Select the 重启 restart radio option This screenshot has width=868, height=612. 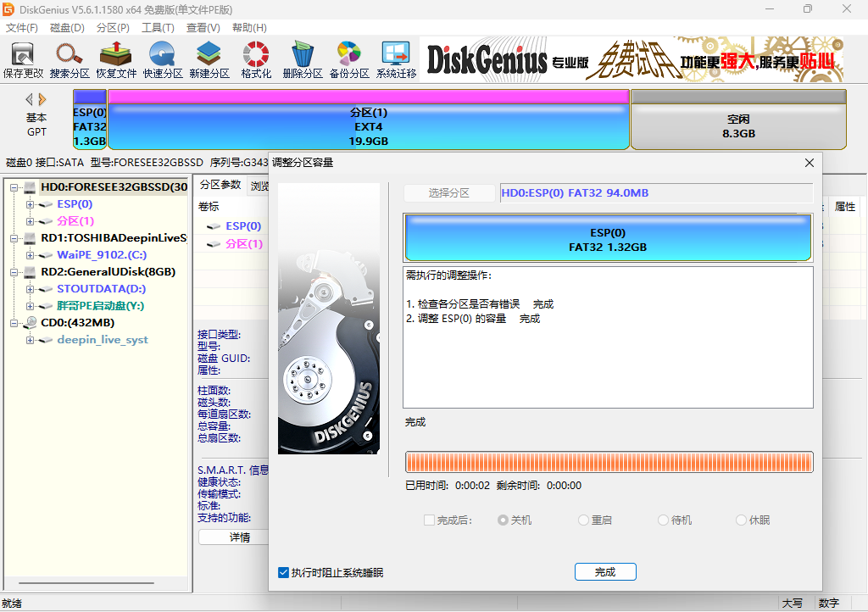[x=583, y=520]
